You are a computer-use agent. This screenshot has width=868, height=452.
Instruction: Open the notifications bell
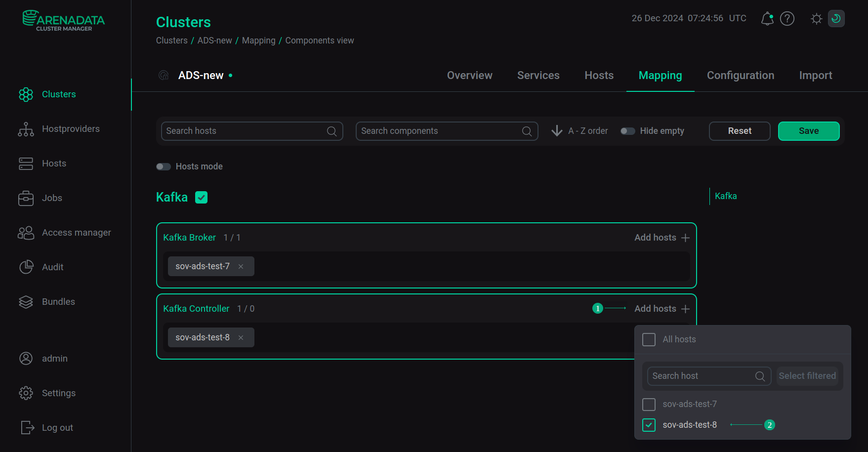coord(767,19)
